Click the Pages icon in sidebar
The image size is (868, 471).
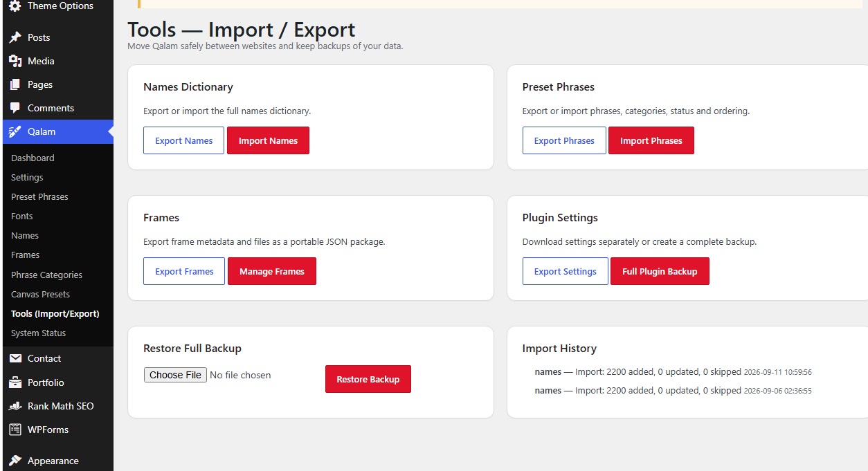[15, 84]
